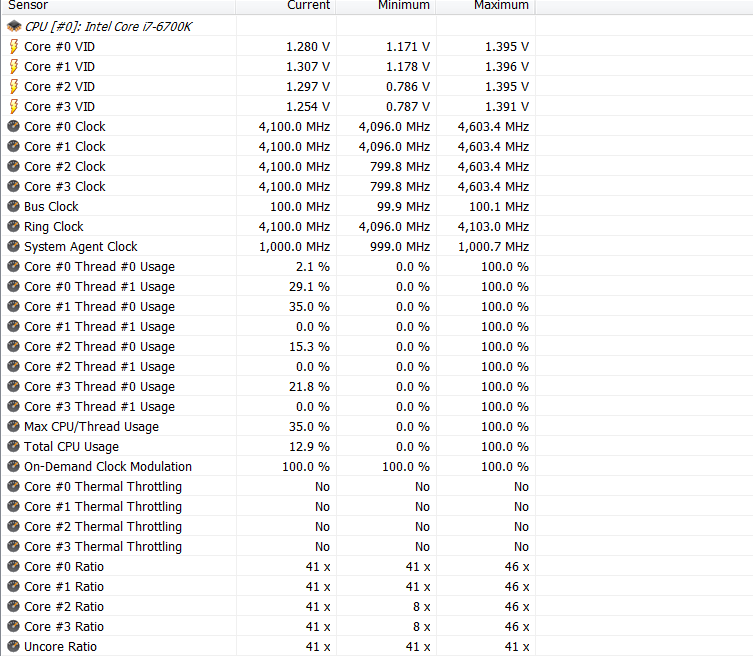
Task: Click the Core #2 VID current 1.297 V
Action: [x=308, y=86]
